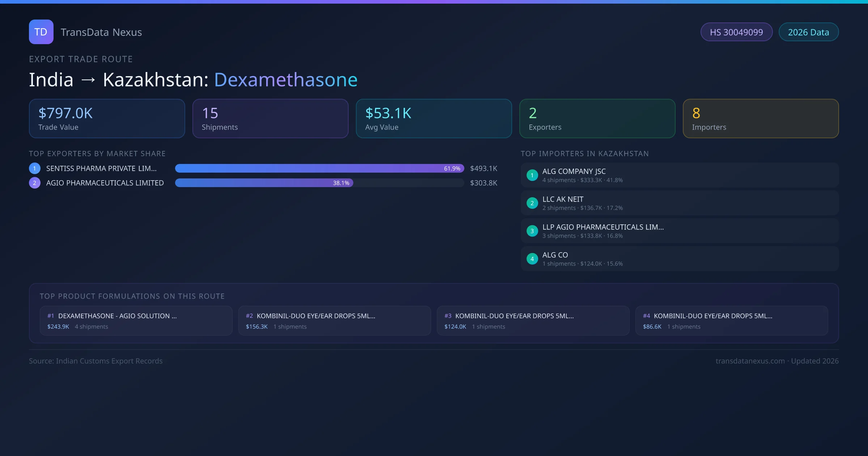Open the $797.0K Trade Value card
This screenshot has width=868, height=456.
click(107, 118)
